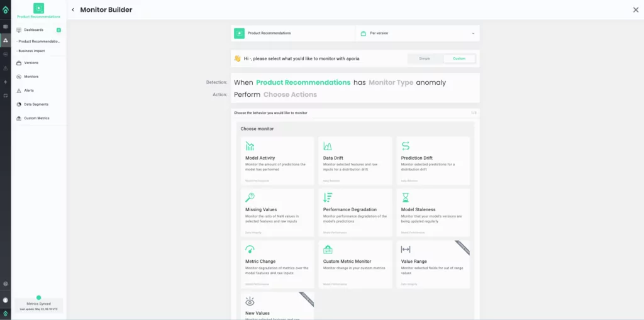Screen dimensions: 644x320
Task: Expand Per version with chevron arrow
Action: (x=473, y=33)
